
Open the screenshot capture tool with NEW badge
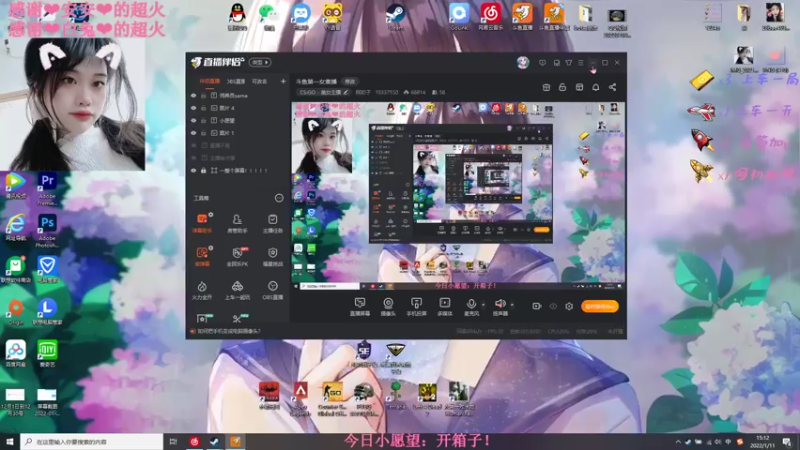203,318
